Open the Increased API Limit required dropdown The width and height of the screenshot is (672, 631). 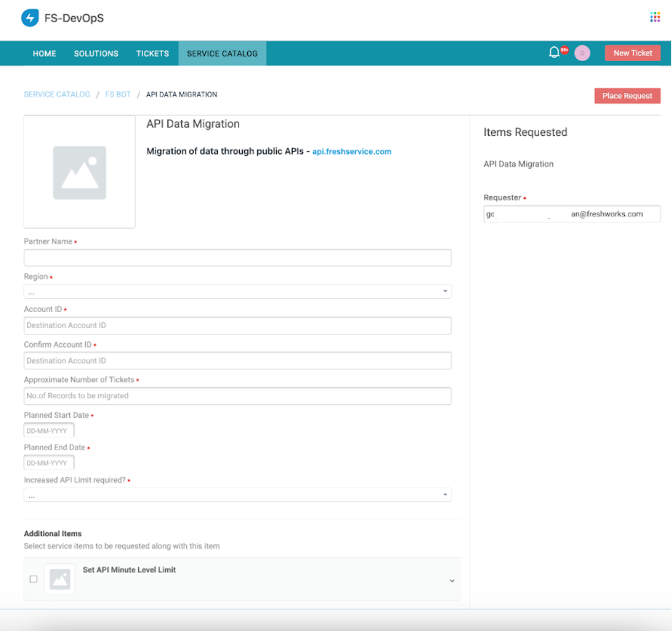[237, 495]
